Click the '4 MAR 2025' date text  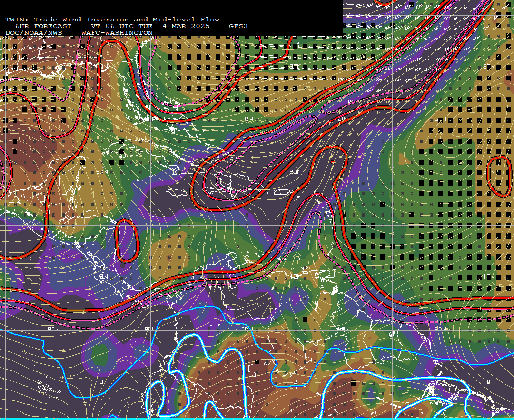tap(186, 26)
